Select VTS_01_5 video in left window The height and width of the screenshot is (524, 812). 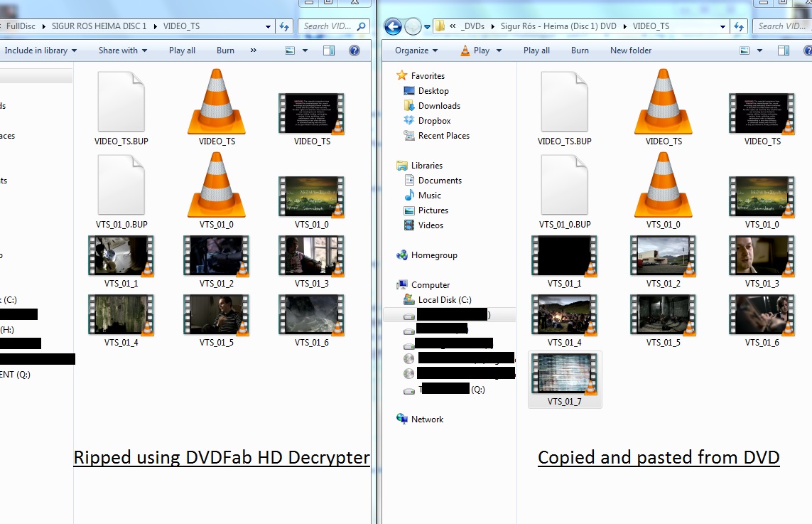point(217,321)
